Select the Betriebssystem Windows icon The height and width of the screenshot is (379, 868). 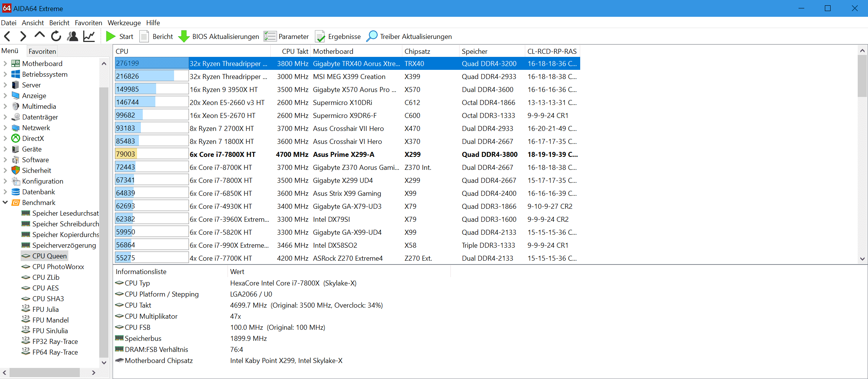click(16, 74)
